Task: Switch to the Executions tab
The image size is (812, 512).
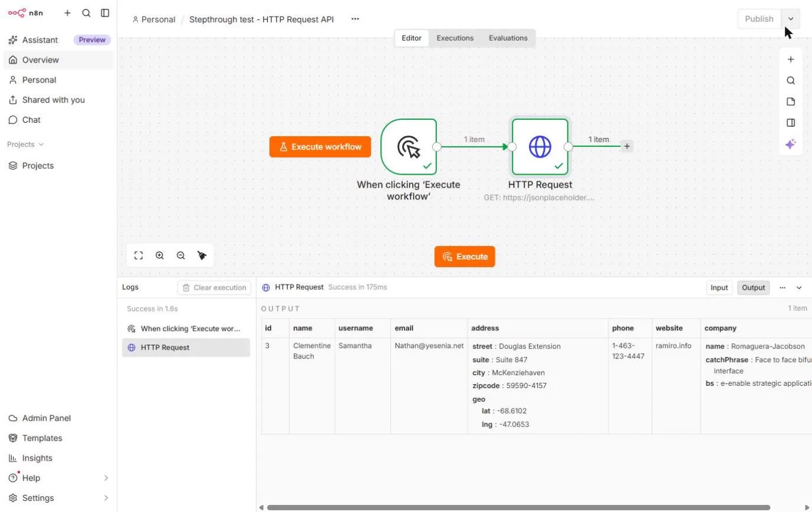Action: (455, 38)
